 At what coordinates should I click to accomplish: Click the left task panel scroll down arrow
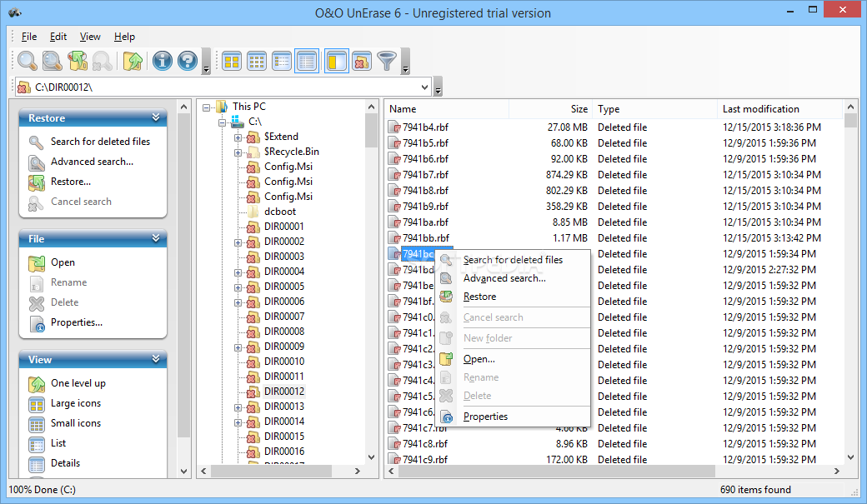pyautogui.click(x=184, y=472)
